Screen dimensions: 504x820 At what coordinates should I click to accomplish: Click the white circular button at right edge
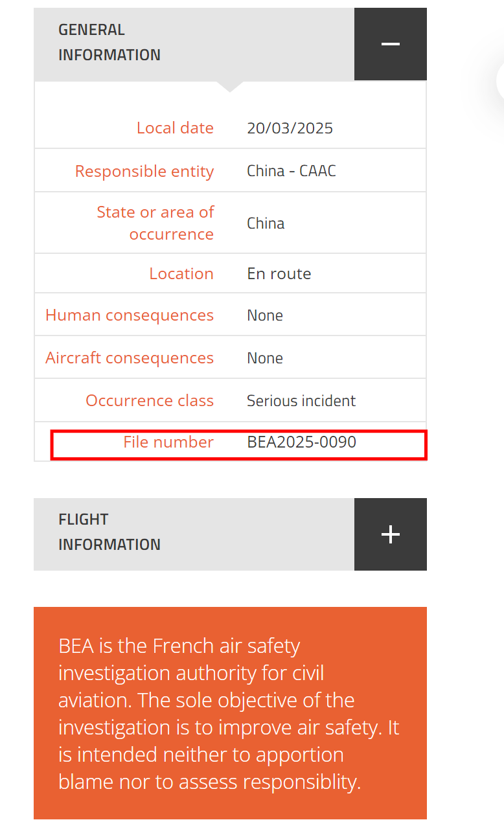tap(500, 82)
